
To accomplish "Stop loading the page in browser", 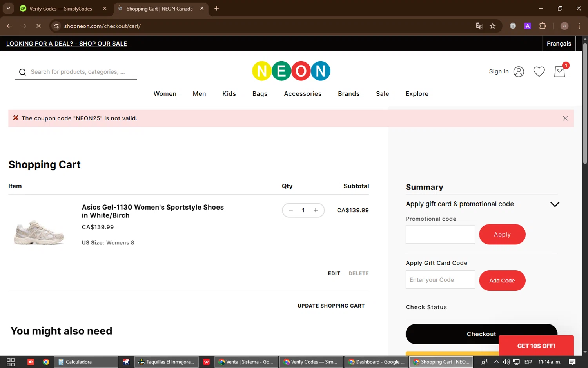I will pyautogui.click(x=38, y=26).
